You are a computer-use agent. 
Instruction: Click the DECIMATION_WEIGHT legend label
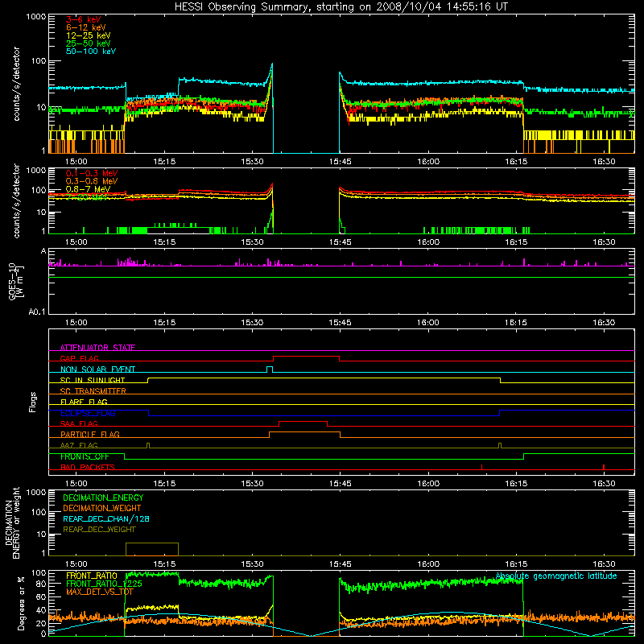click(x=102, y=508)
